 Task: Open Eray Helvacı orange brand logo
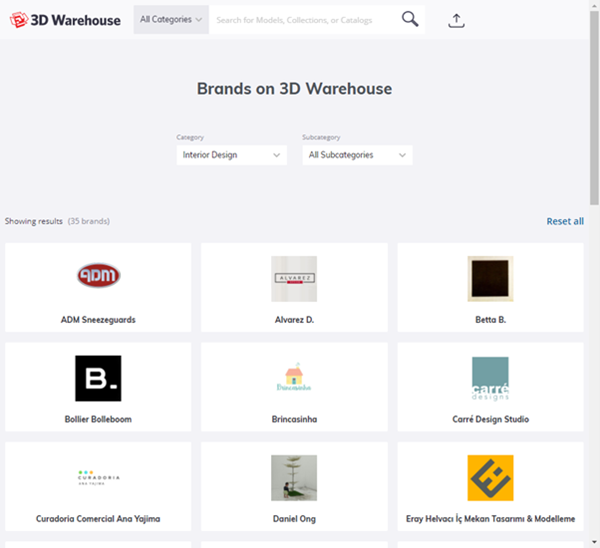[x=490, y=477]
